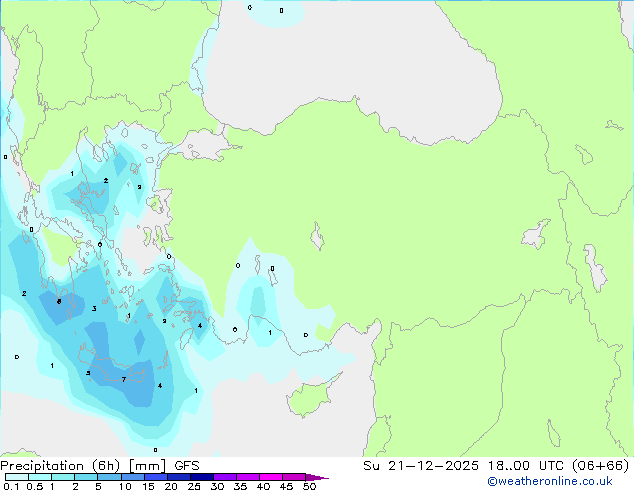Viewport: 634px width, 490px height.
Task: Click the legend value '15'
Action: 148,486
